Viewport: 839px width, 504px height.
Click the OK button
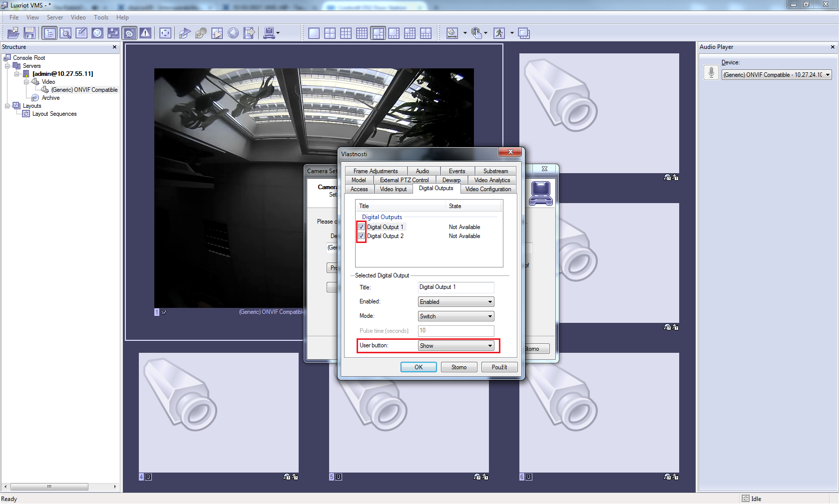pyautogui.click(x=419, y=367)
